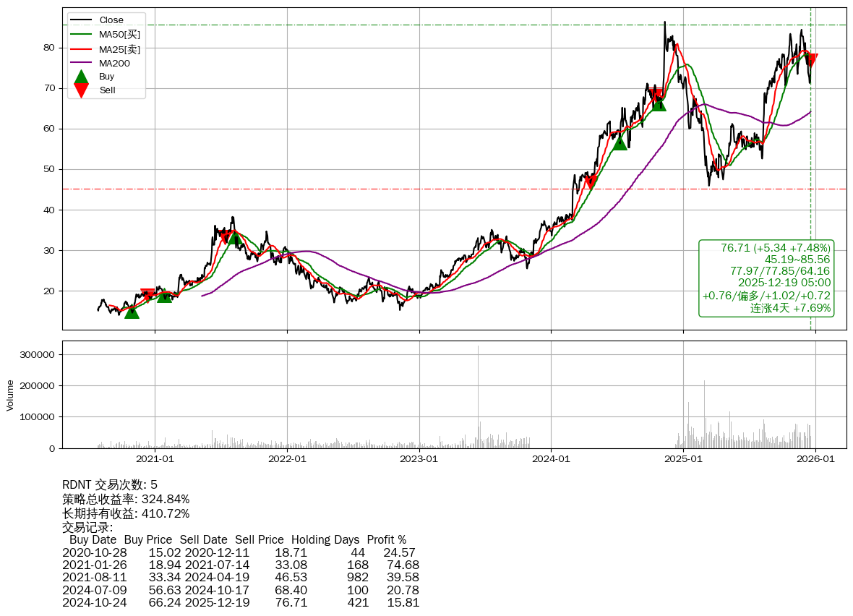Click the tallest volume bar in mid-2023
The image size is (853, 616).
point(478,396)
